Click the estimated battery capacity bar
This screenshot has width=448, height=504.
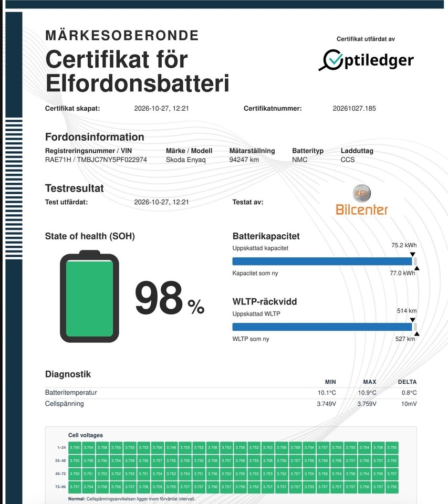325,261
